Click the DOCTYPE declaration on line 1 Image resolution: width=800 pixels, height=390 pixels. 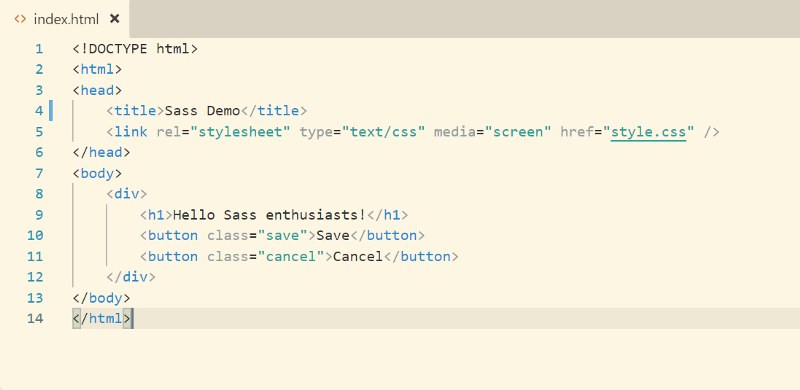point(135,50)
